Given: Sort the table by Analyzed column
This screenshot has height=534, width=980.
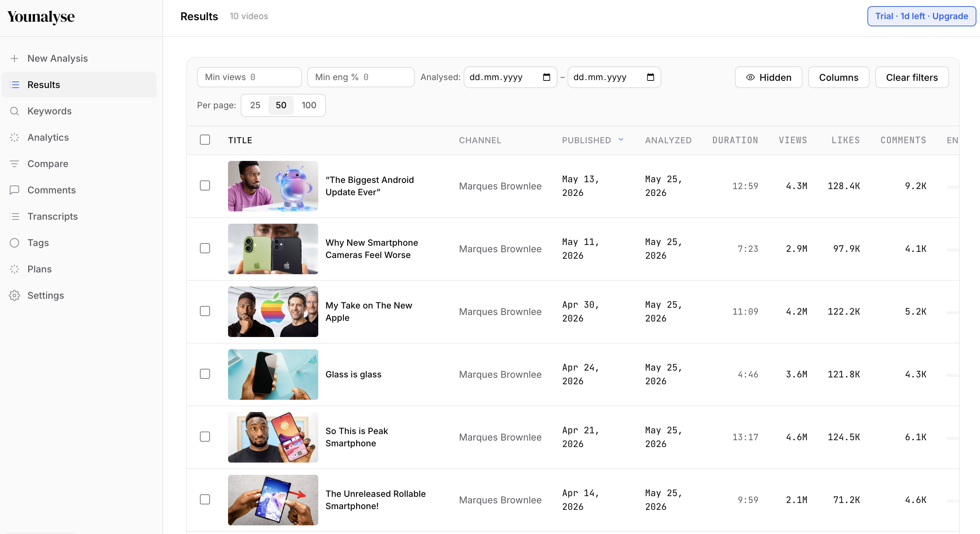Looking at the screenshot, I should pos(668,140).
